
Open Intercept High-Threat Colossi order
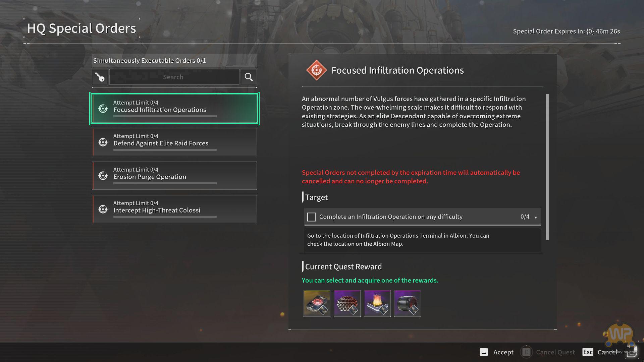tap(174, 209)
